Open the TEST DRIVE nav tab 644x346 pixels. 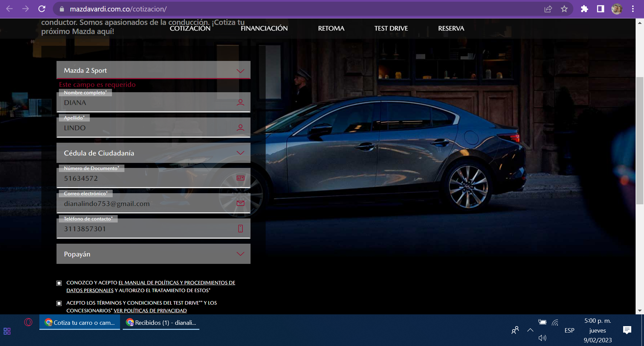click(x=391, y=28)
